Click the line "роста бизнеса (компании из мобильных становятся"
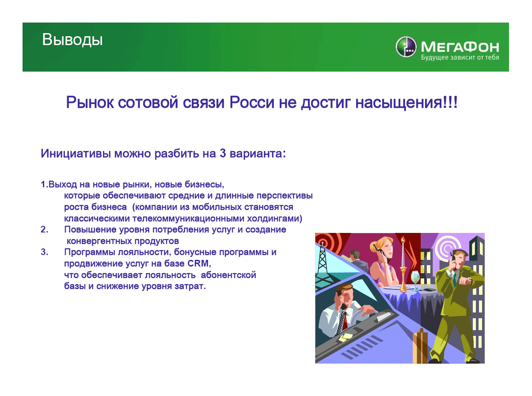The width and height of the screenshot is (532, 396). point(179,207)
